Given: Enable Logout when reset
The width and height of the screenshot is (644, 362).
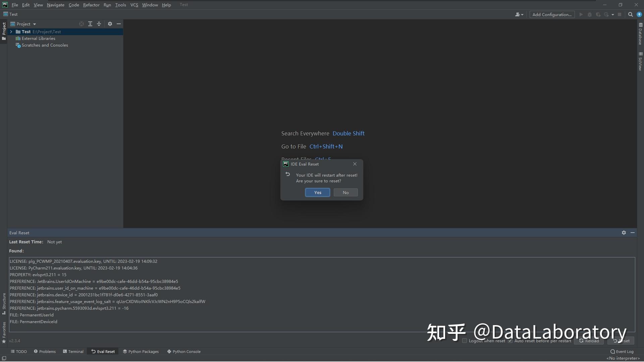Looking at the screenshot, I should click(465, 341).
